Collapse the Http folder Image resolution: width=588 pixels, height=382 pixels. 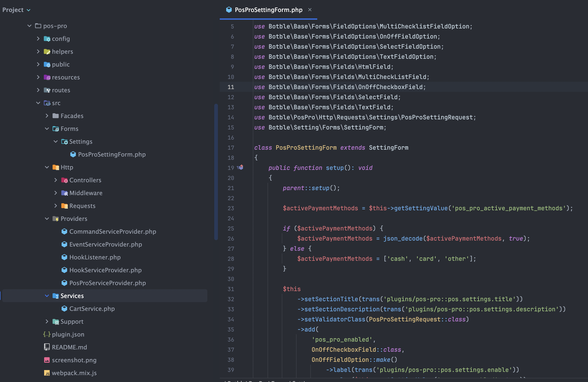[47, 167]
